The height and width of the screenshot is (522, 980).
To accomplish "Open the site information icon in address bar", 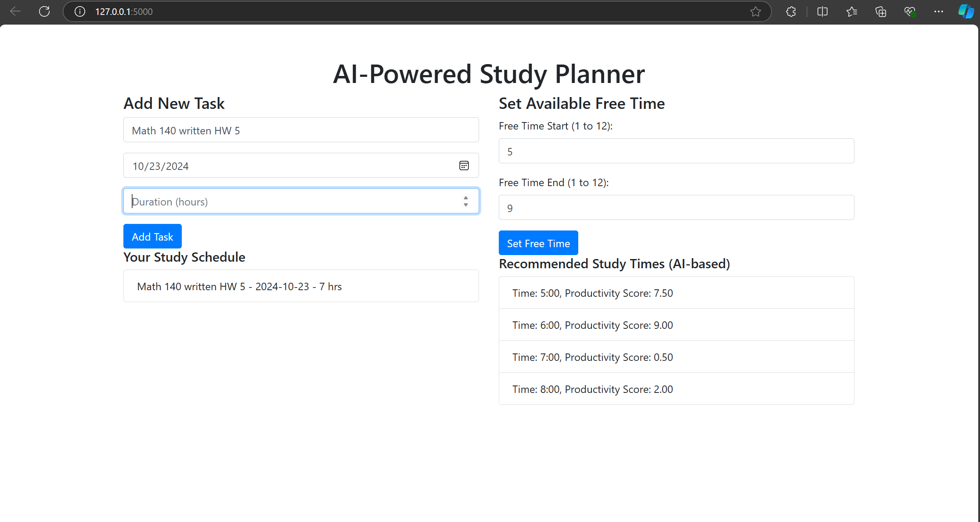I will pos(79,11).
